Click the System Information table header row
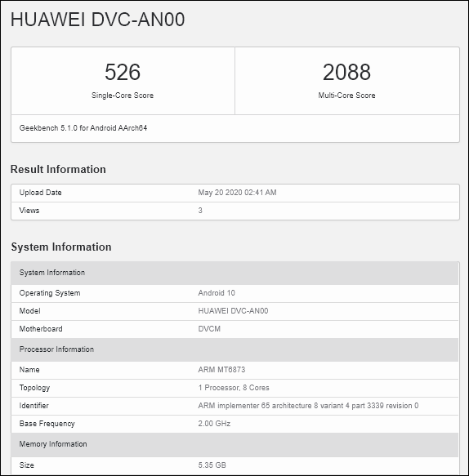 (234, 273)
